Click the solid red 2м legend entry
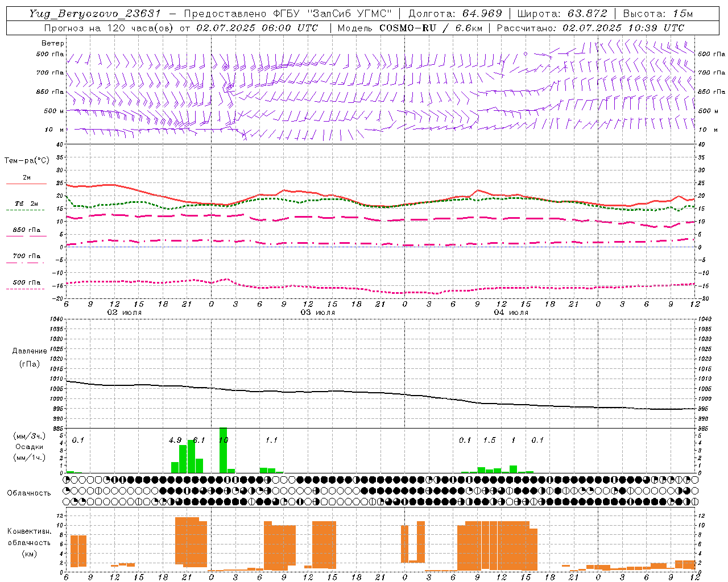This screenshot has width=728, height=582. pos(26,179)
